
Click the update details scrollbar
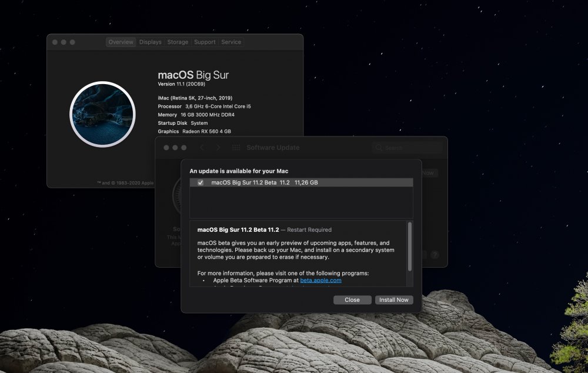tap(409, 247)
